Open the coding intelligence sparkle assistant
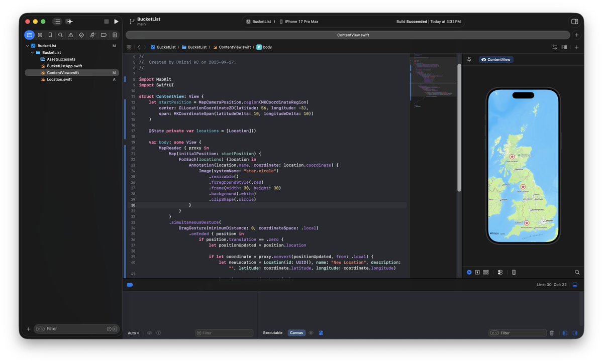The height and width of the screenshot is (364, 603). 69,22
